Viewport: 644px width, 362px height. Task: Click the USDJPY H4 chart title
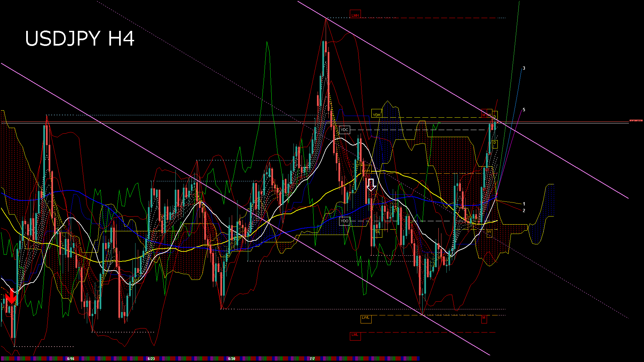[x=80, y=39]
